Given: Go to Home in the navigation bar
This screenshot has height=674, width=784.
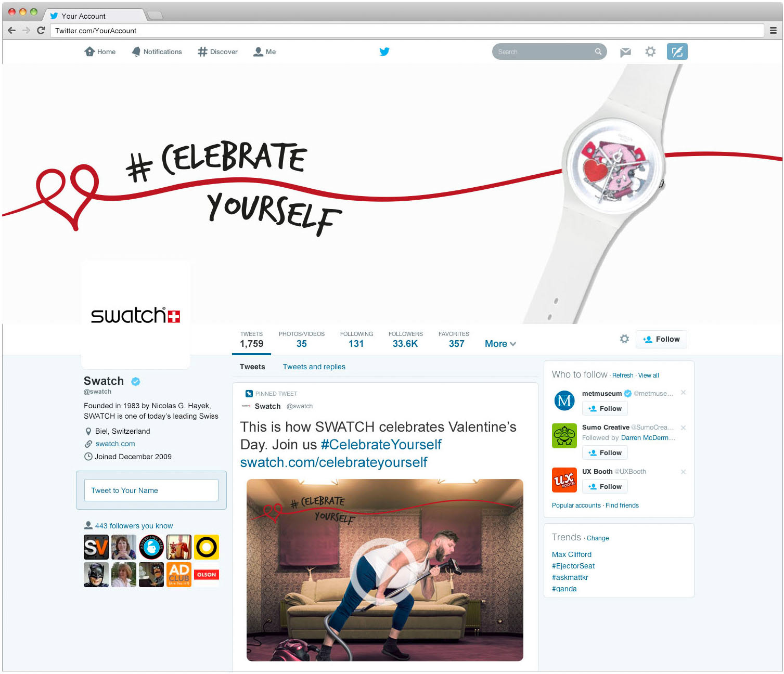Looking at the screenshot, I should click(100, 51).
